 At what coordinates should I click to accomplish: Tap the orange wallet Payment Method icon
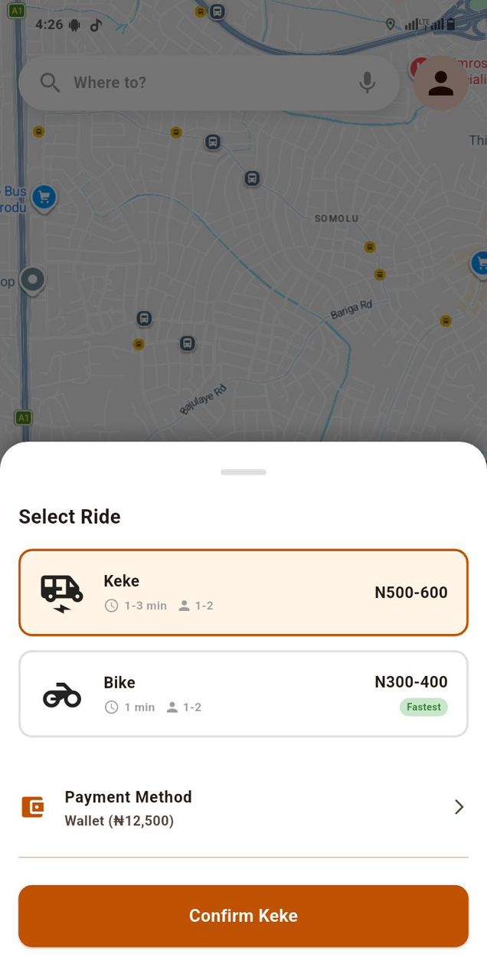click(x=32, y=806)
